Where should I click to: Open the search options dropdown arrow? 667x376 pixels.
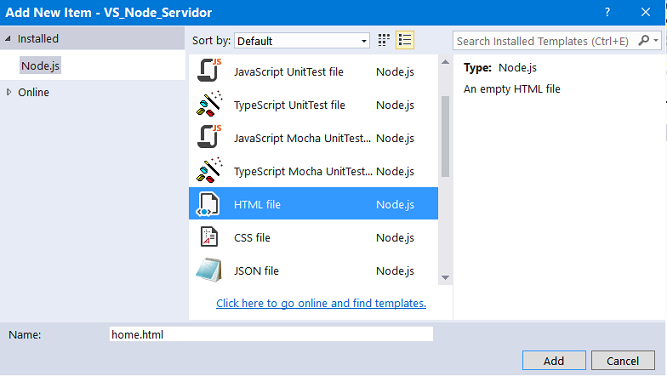point(656,40)
